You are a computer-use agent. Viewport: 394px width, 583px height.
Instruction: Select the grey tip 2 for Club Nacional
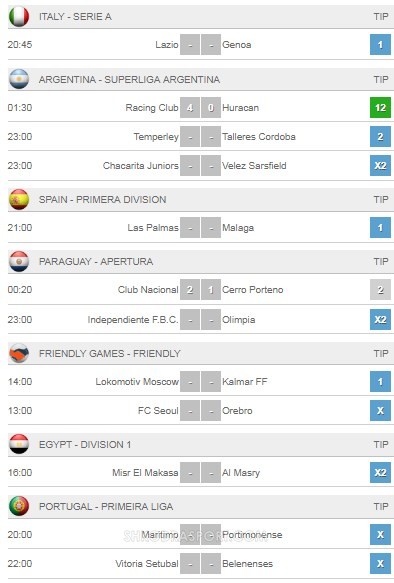pos(380,290)
